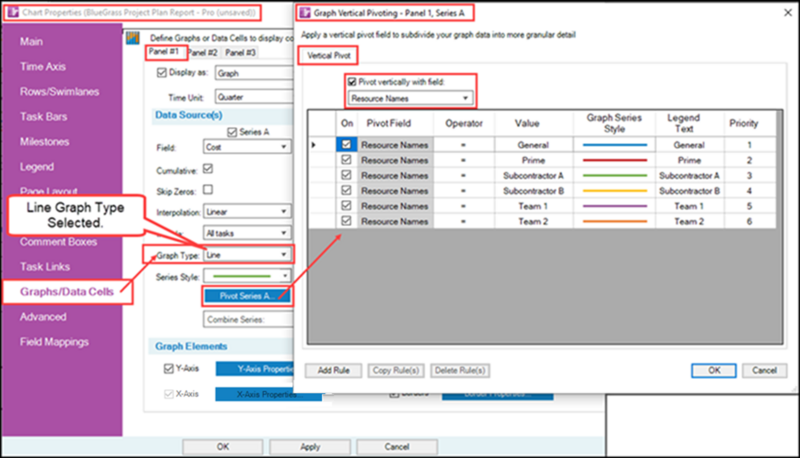The height and width of the screenshot is (458, 800).
Task: Open the Time Unit Quarter dropdown
Action: pos(254,97)
